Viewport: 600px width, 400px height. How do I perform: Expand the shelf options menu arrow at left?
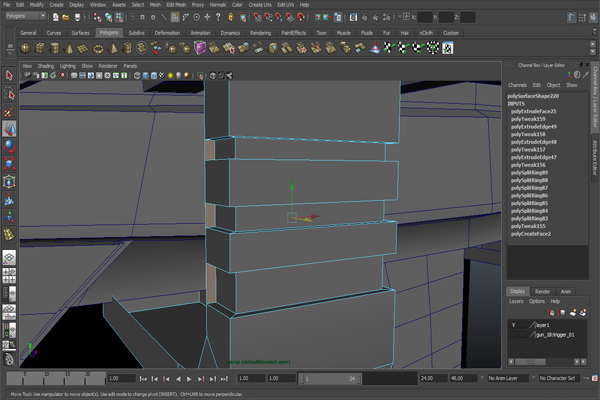tap(10, 53)
